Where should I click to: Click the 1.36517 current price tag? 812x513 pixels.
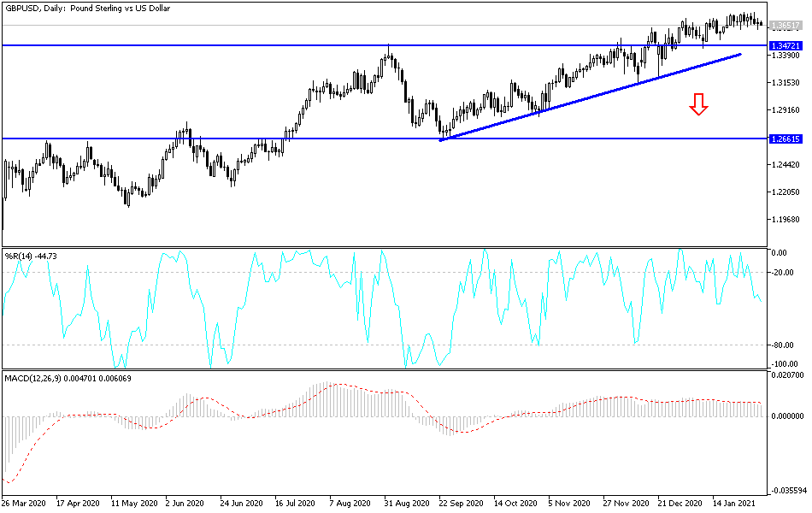786,25
